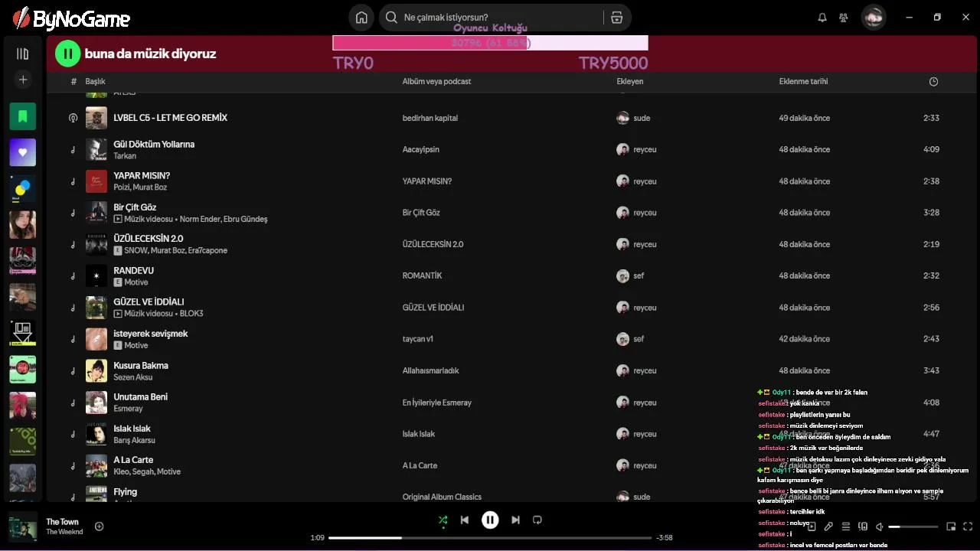
Task: Open the Browse icon beside the search field
Action: (x=616, y=18)
